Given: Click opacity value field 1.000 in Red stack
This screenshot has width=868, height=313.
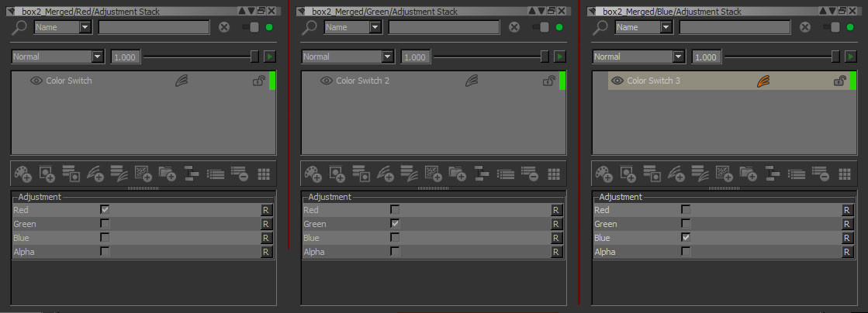Looking at the screenshot, I should [126, 57].
